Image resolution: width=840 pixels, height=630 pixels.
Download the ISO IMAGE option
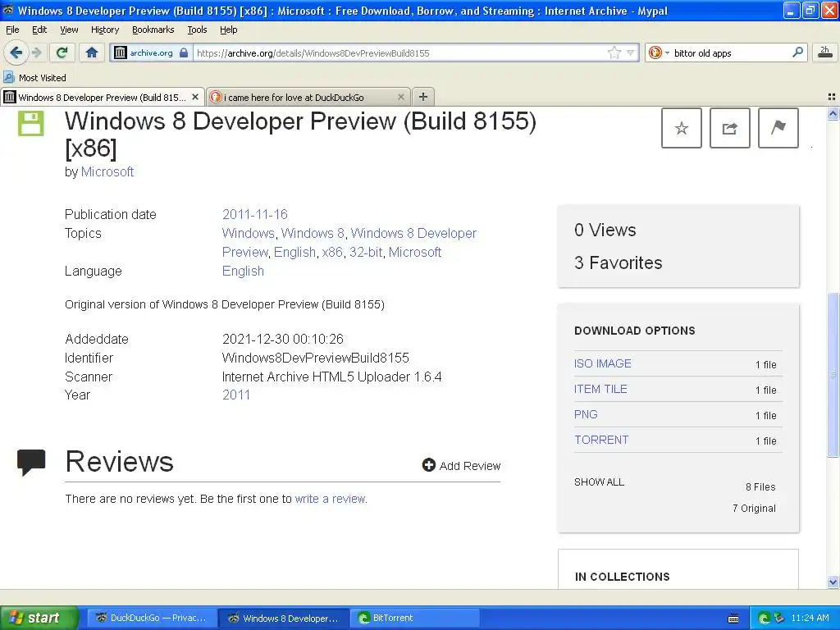coord(603,363)
